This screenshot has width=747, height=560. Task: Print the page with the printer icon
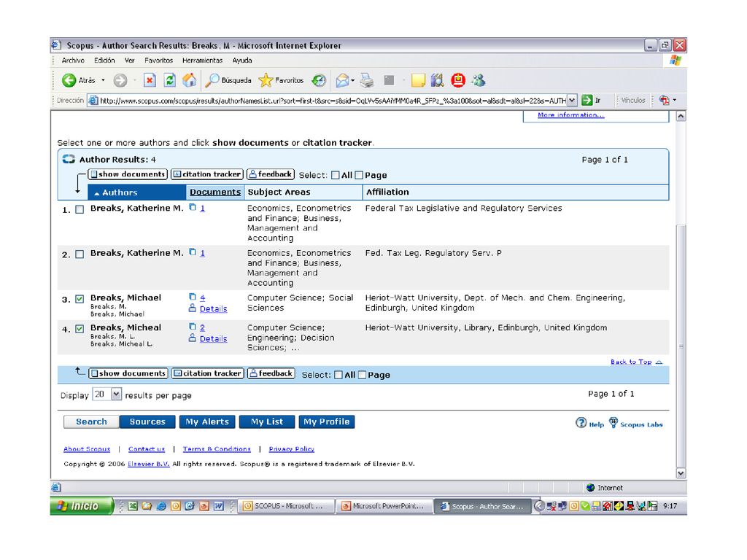(x=366, y=80)
